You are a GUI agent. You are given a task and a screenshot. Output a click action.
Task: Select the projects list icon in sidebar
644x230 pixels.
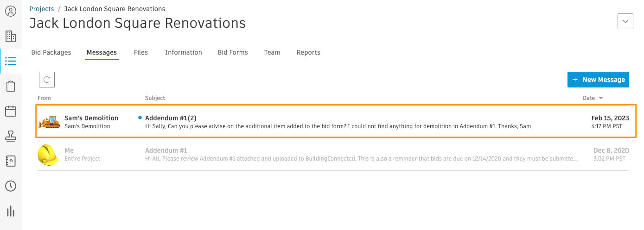(x=11, y=61)
